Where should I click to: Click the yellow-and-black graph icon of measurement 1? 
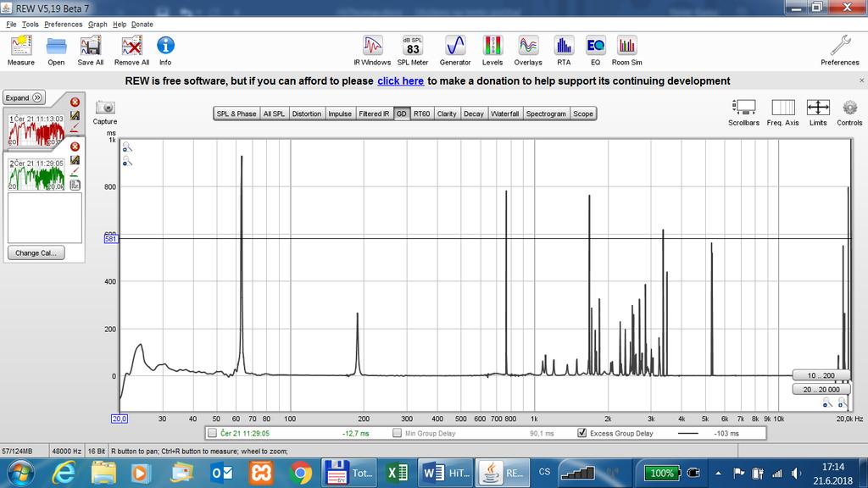[75, 115]
